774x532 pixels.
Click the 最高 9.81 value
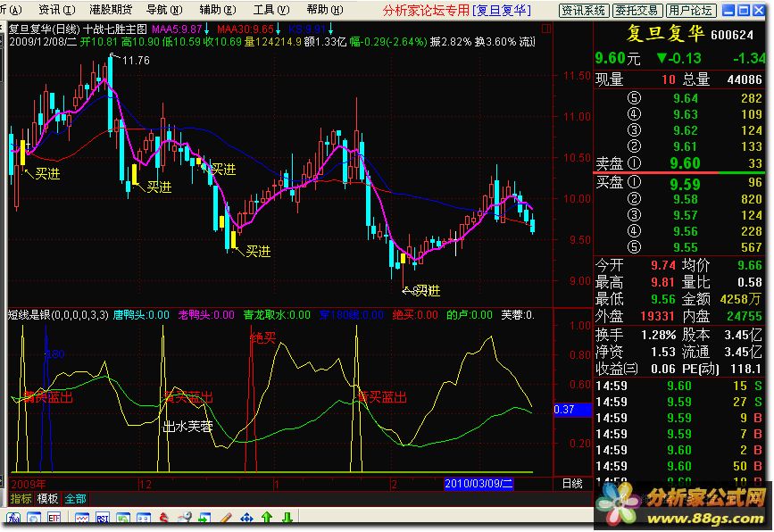[x=662, y=282]
